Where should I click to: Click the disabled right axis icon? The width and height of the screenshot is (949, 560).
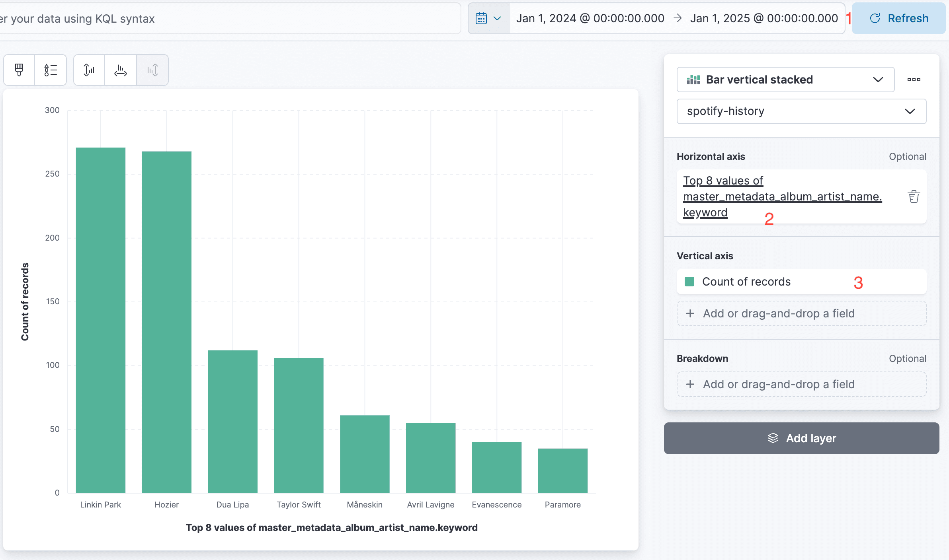[152, 70]
